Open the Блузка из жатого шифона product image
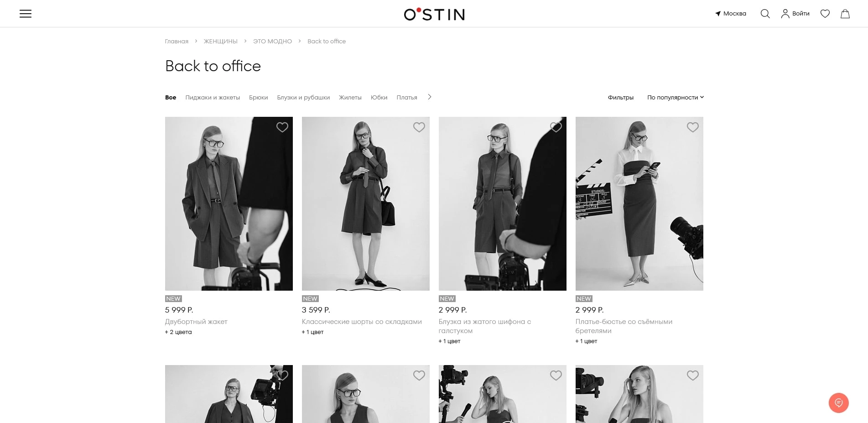This screenshot has width=868, height=423. [x=502, y=204]
